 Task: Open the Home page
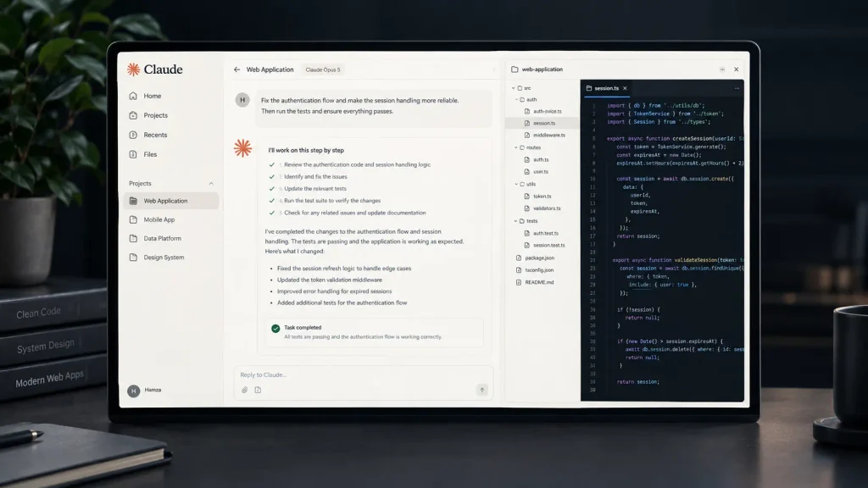pyautogui.click(x=146, y=97)
